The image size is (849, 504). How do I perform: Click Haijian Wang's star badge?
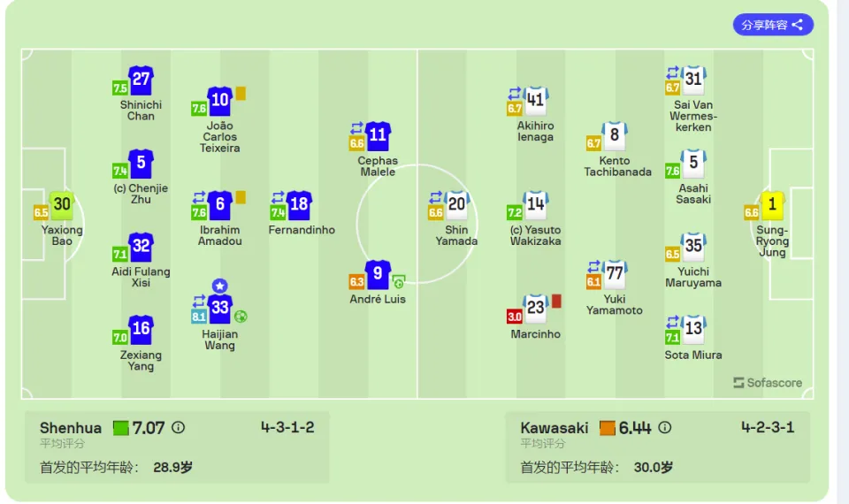tap(219, 286)
